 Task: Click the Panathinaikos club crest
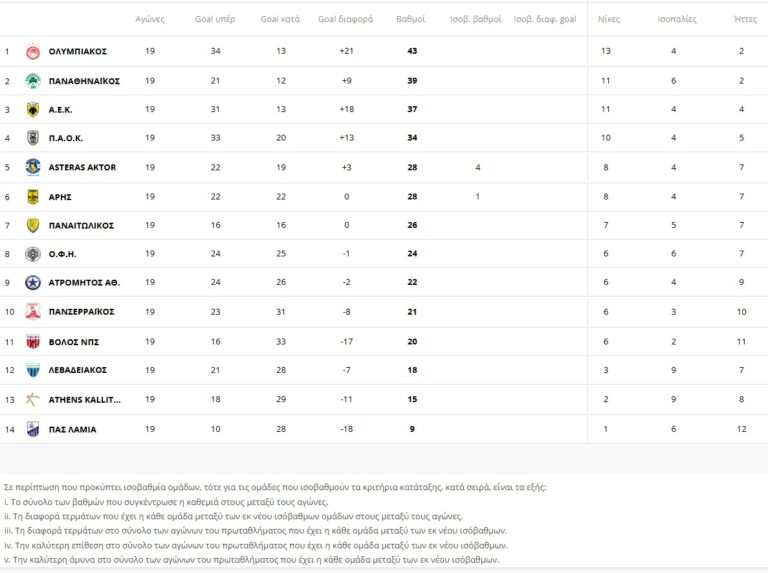tap(32, 80)
